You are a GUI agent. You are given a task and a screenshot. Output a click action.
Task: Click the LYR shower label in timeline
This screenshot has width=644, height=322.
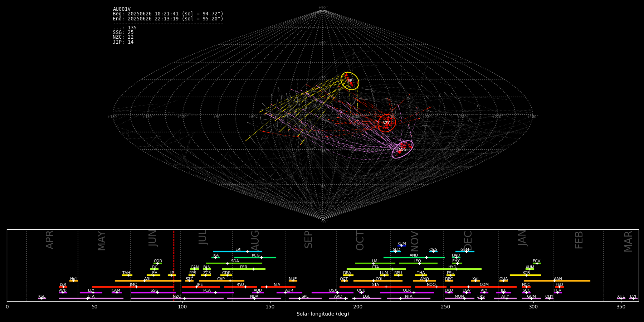pos(63,285)
